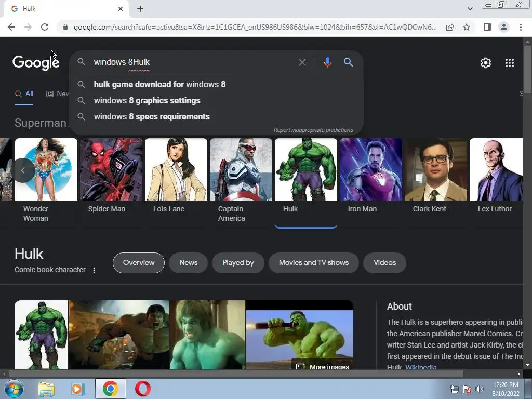Select suggestion windows 8 graphics settings
532x399 pixels.
coord(216,101)
